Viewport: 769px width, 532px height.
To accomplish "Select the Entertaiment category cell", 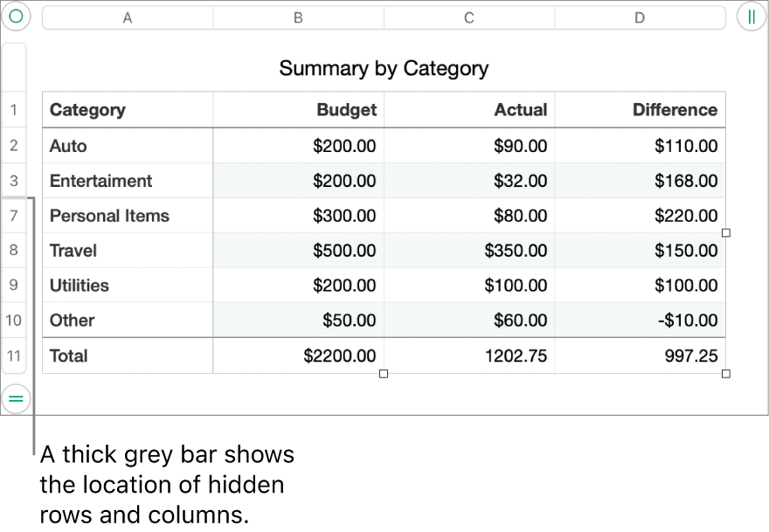I will (x=128, y=181).
